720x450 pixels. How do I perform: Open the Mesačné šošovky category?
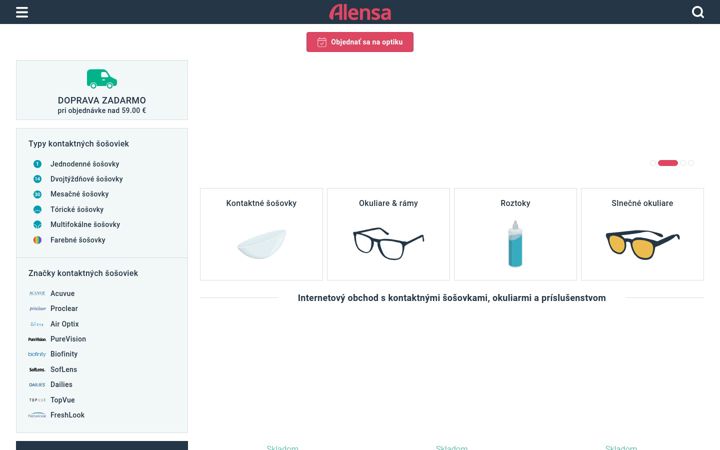79,194
